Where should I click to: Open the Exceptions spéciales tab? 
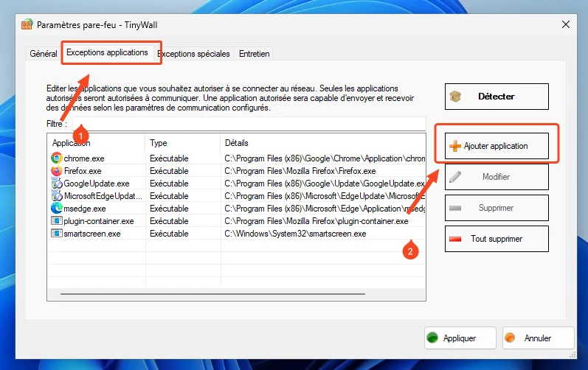[193, 54]
